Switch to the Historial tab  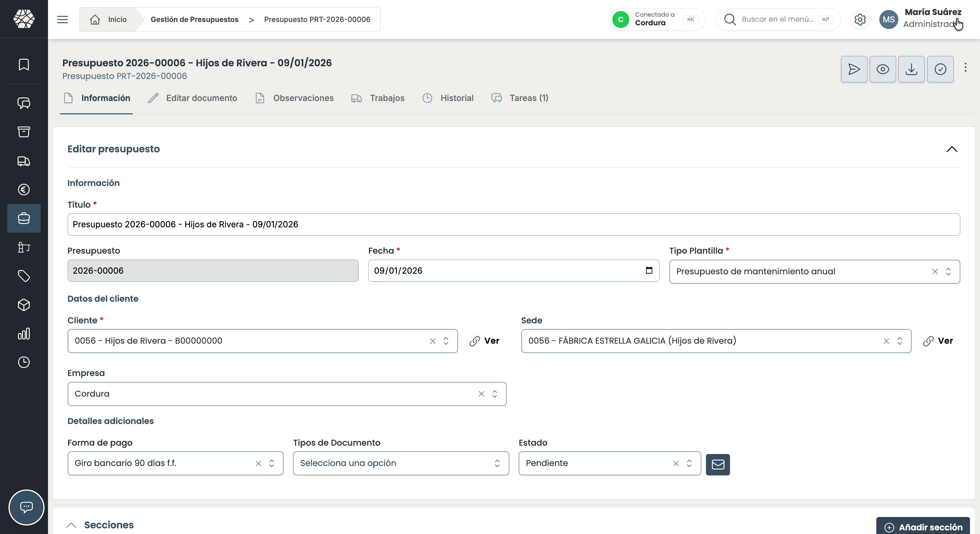tap(448, 98)
